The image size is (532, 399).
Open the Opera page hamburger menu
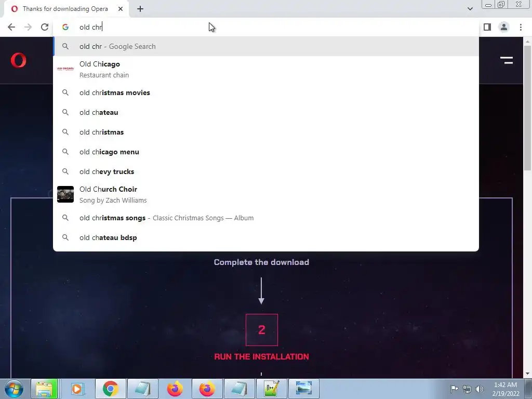(506, 60)
